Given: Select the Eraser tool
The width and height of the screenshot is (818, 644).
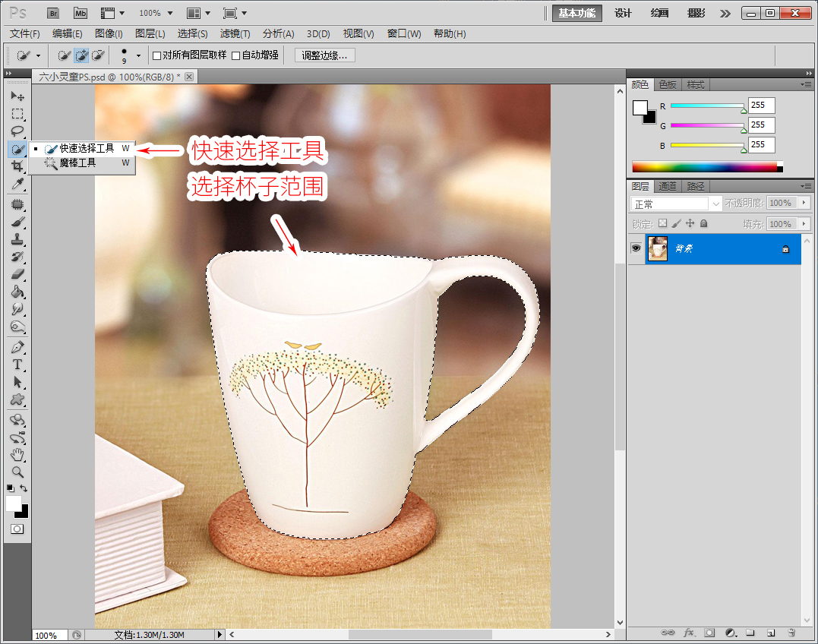Looking at the screenshot, I should pos(17,273).
